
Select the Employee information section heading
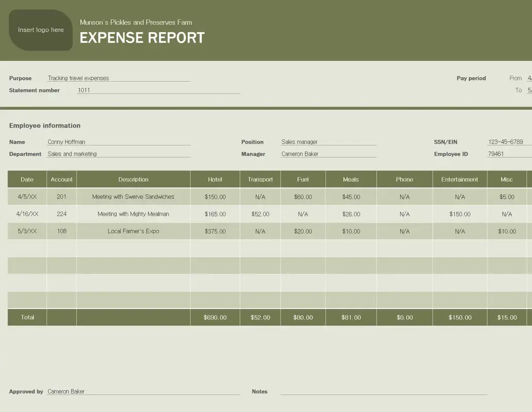tap(45, 126)
